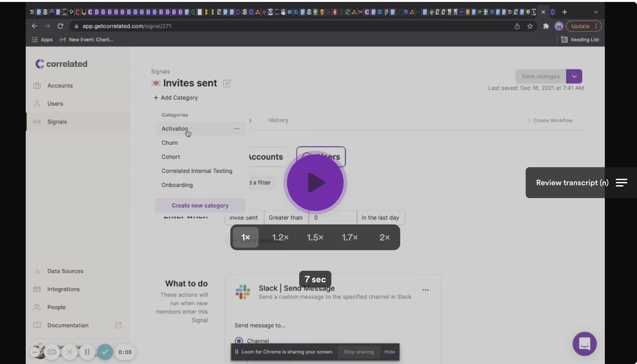Screen dimensions: 637x364
Task: Pause the Loom recording
Action: tap(87, 352)
